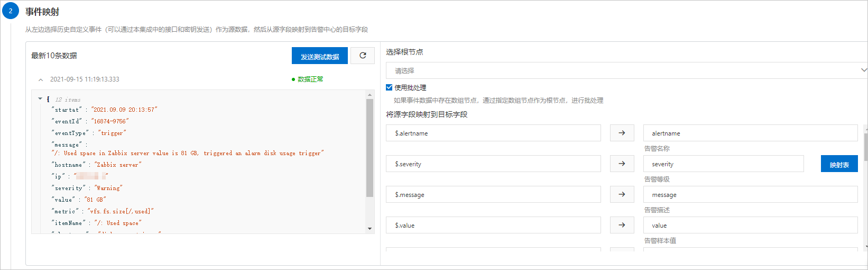868x270 pixels.
Task: Click the 发送测试数据 button
Action: coord(320,56)
